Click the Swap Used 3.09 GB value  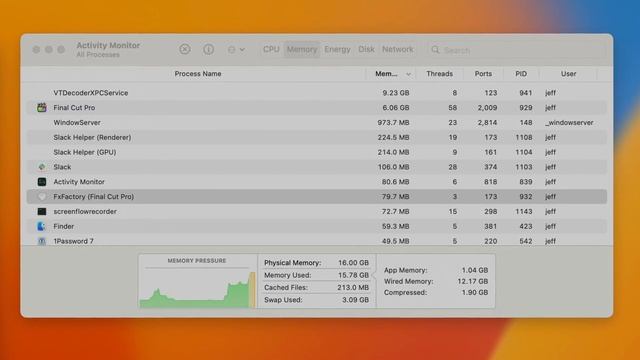pyautogui.click(x=355, y=300)
